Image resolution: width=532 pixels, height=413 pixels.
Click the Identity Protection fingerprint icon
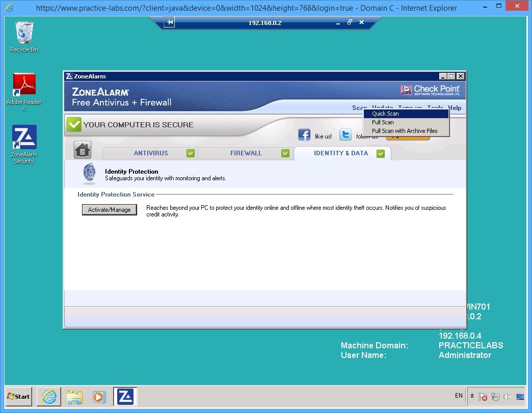click(x=89, y=174)
